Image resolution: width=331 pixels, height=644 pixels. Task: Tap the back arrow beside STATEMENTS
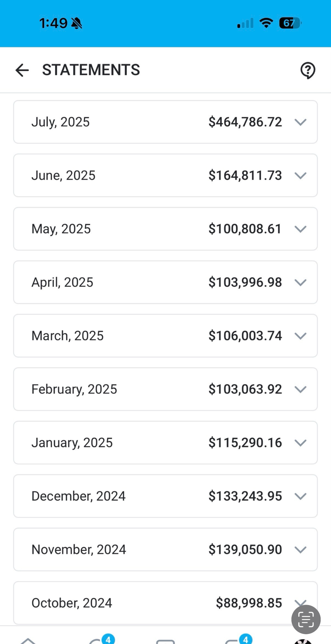(22, 70)
